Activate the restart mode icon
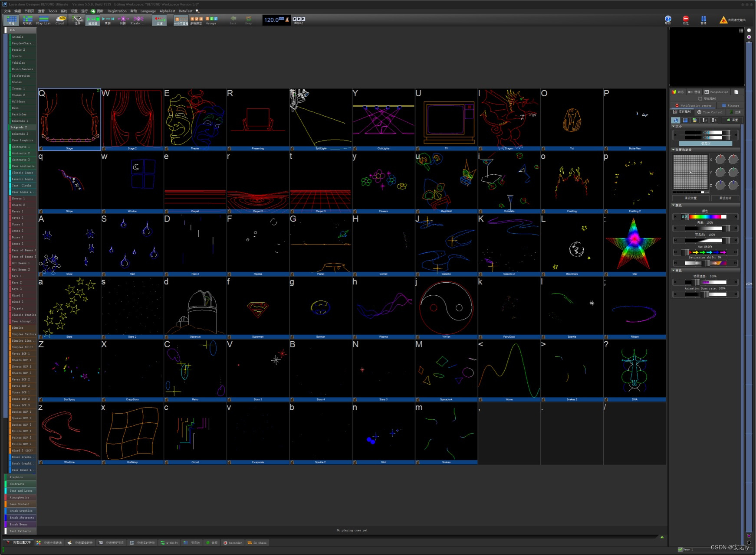756x555 pixels. 108,20
